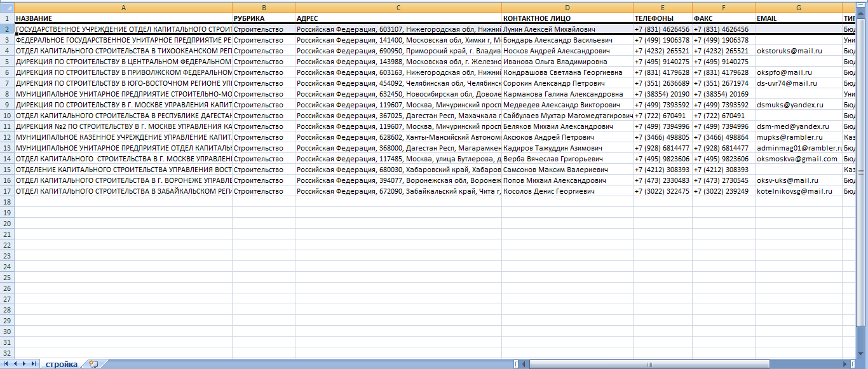Select column G header
Image resolution: width=868 pixels, height=369 pixels.
coord(798,8)
